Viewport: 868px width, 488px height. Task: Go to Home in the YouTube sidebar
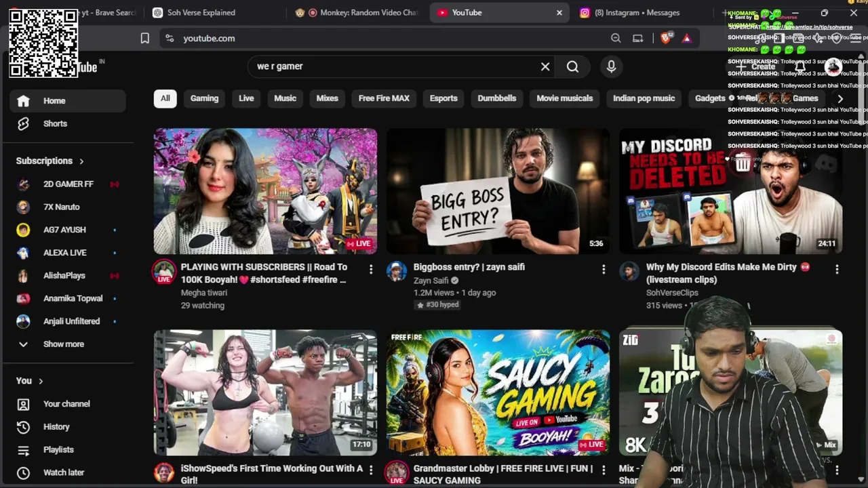[x=68, y=101]
